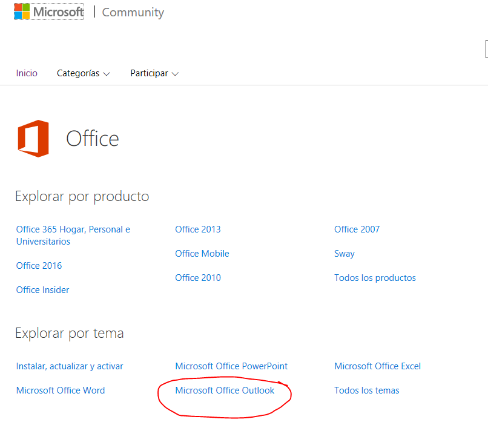Open the Office Insider link
The image size is (488, 448).
coord(42,290)
